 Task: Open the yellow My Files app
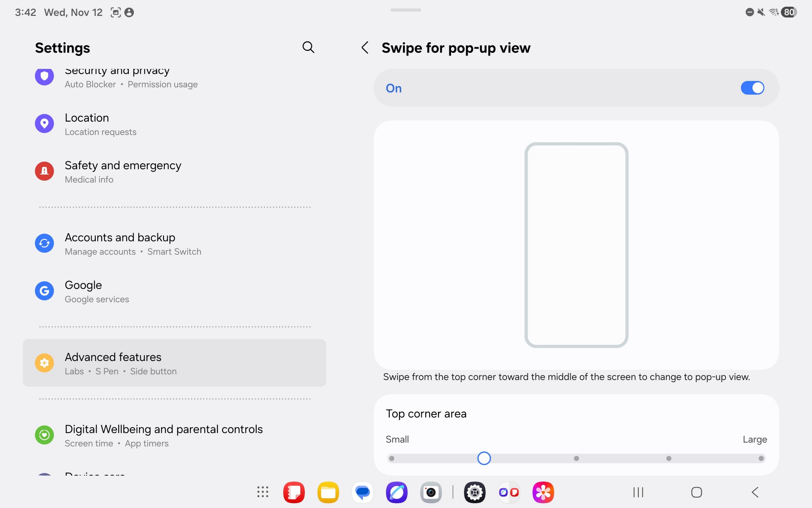tap(328, 492)
